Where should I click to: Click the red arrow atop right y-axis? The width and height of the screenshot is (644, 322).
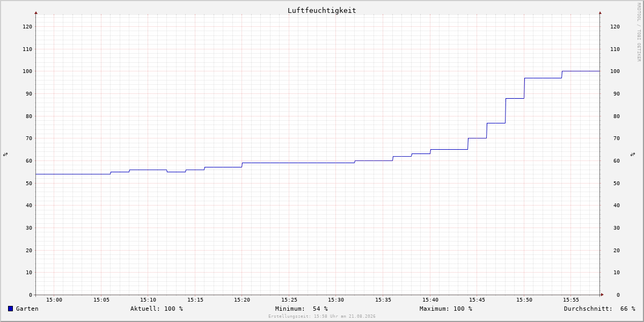tap(600, 12)
